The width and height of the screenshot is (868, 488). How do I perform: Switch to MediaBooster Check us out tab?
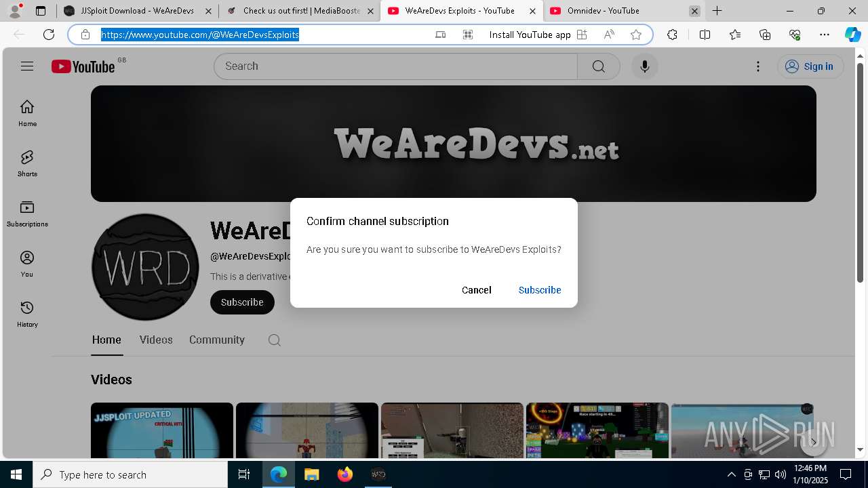click(x=300, y=11)
